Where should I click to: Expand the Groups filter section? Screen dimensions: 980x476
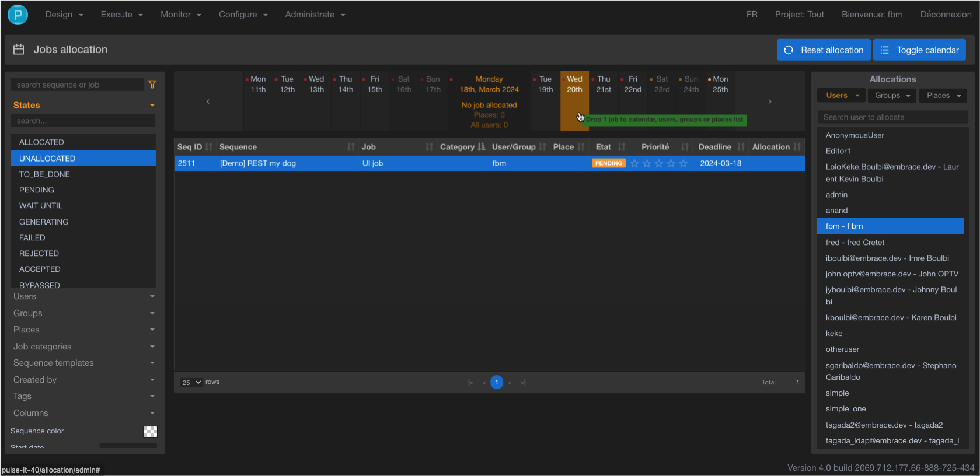coord(83,313)
